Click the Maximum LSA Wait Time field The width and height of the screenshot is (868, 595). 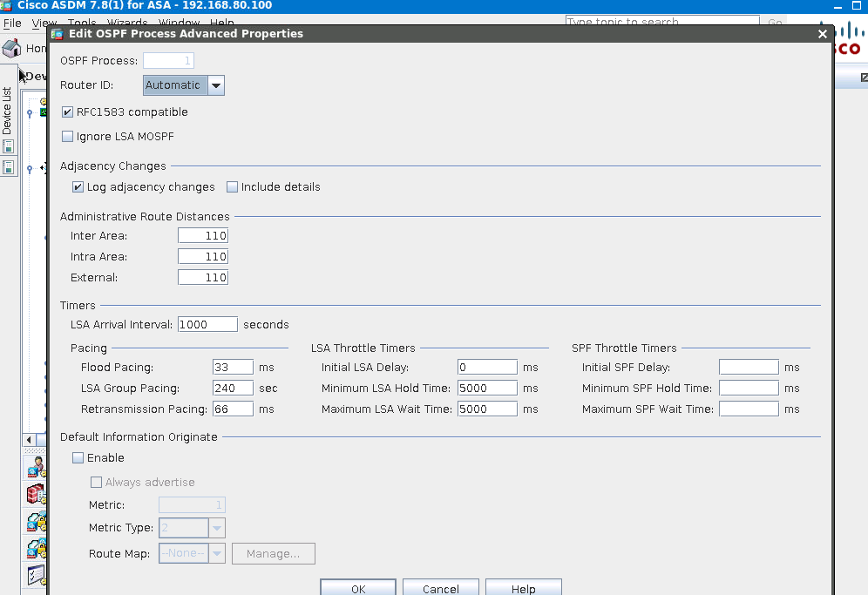point(488,409)
